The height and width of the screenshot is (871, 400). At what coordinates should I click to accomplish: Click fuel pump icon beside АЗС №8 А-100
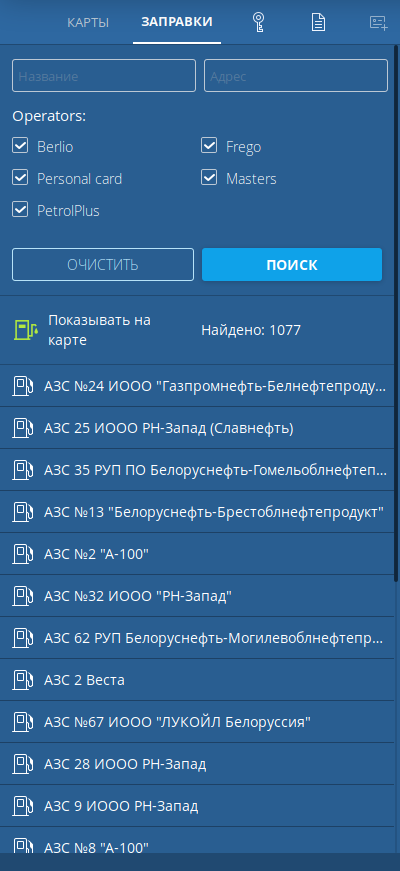tap(23, 845)
